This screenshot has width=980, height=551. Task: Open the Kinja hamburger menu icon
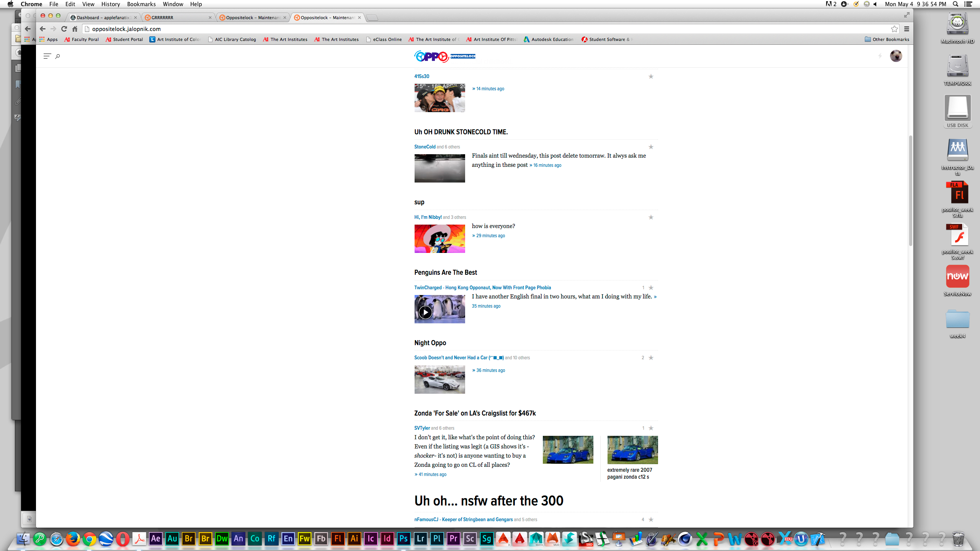point(47,56)
